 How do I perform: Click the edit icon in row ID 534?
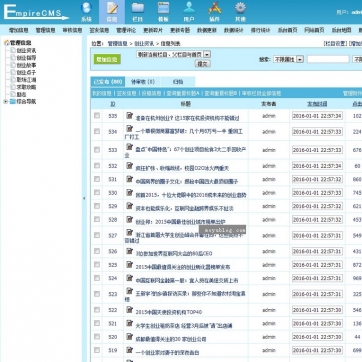(130, 129)
